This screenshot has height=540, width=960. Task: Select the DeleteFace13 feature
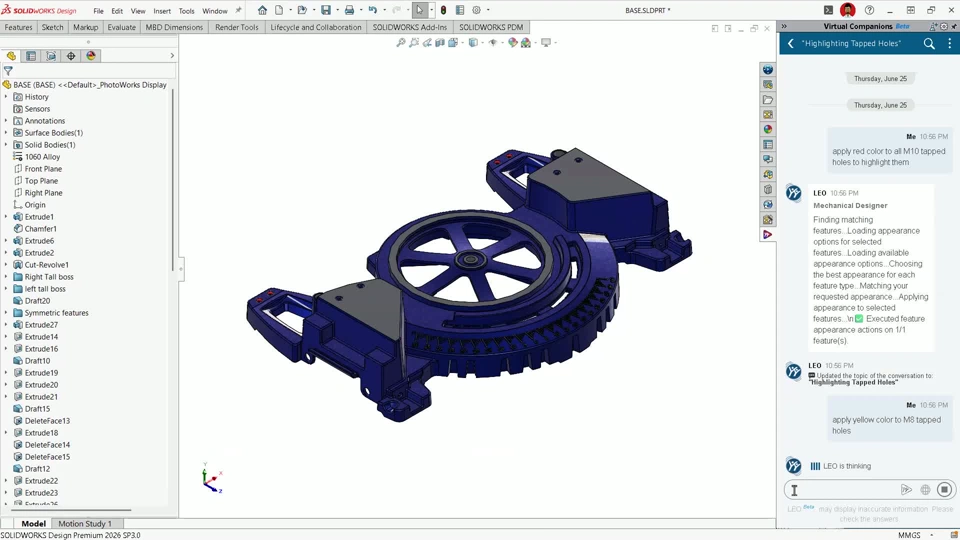[x=47, y=421]
